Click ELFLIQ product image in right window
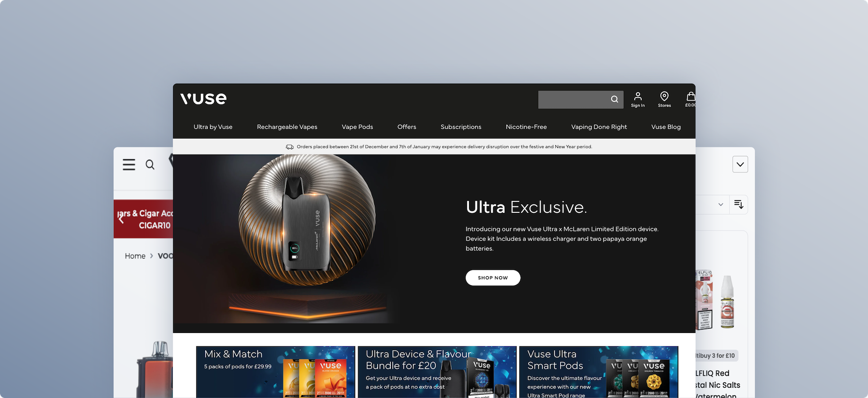 click(715, 299)
